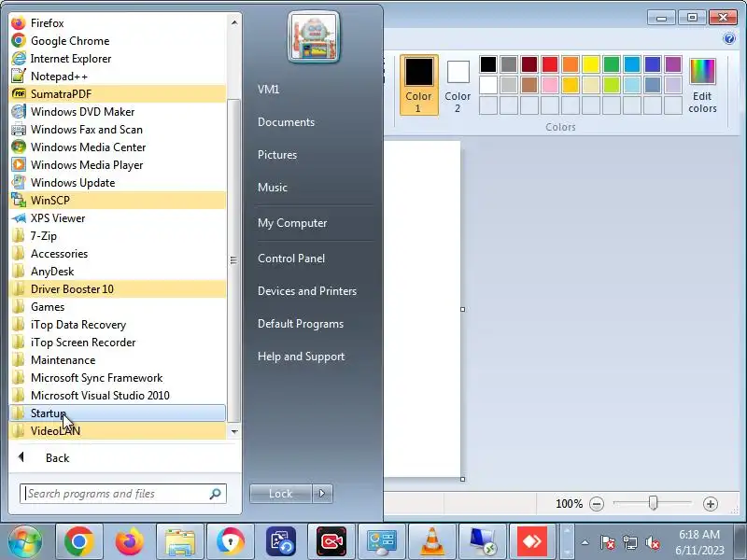Open the arrow menu beside Lock
747x560 pixels.
(322, 494)
